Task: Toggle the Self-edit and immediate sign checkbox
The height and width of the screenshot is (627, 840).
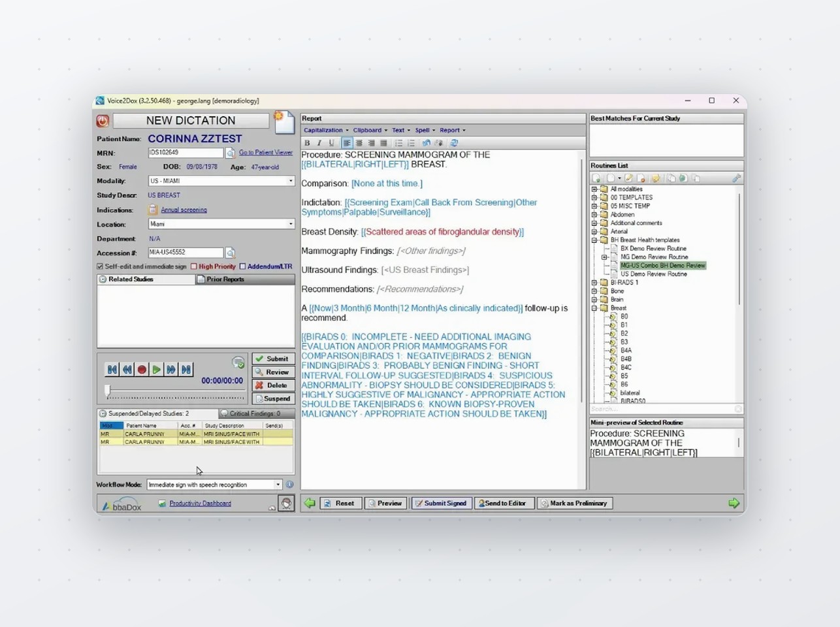Action: tap(100, 266)
